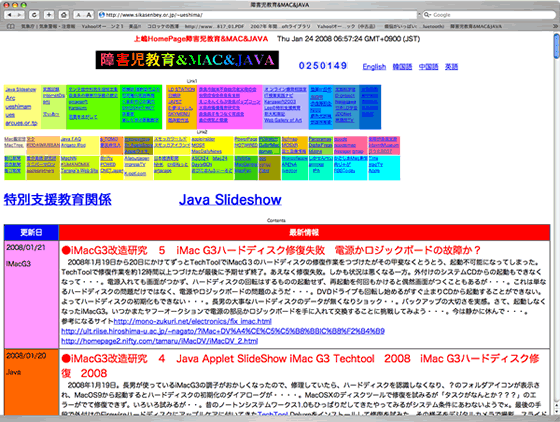Show all bookmarks via the book icon
The width and height of the screenshot is (560, 422).
[x=11, y=26]
